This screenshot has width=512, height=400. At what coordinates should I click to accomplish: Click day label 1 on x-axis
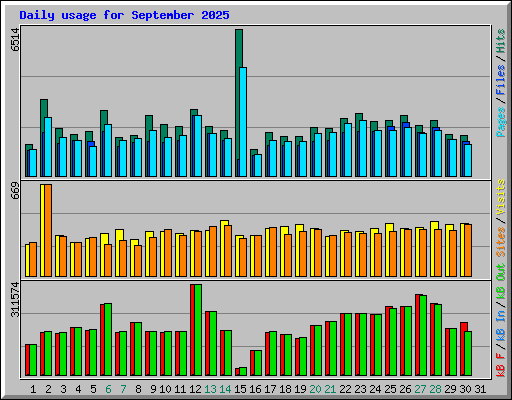[x=33, y=389]
